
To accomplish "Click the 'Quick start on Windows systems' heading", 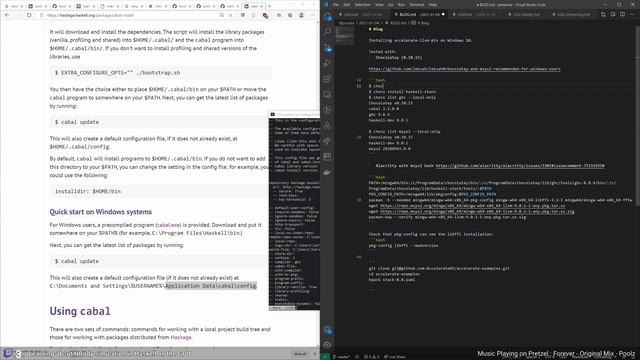I will [100, 212].
